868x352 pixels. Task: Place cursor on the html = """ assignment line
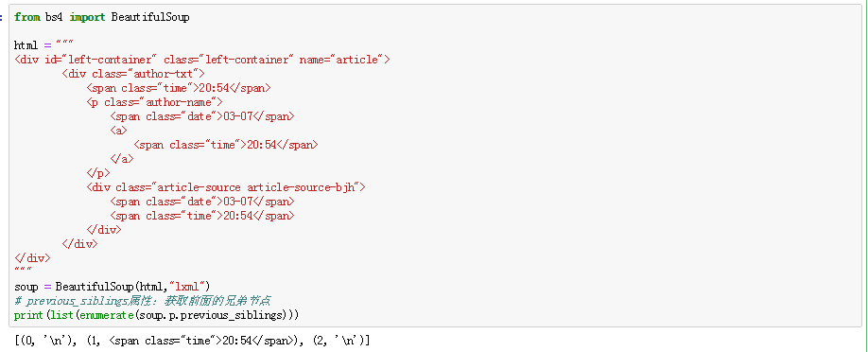(x=43, y=45)
